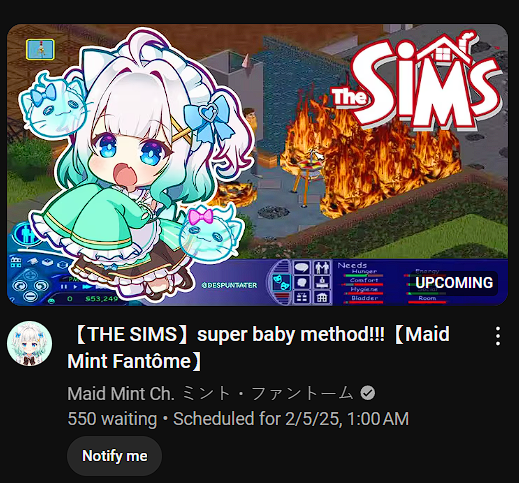Click the pause control in Sims game bar
Viewport: 519px width, 483px height.
coord(64,287)
